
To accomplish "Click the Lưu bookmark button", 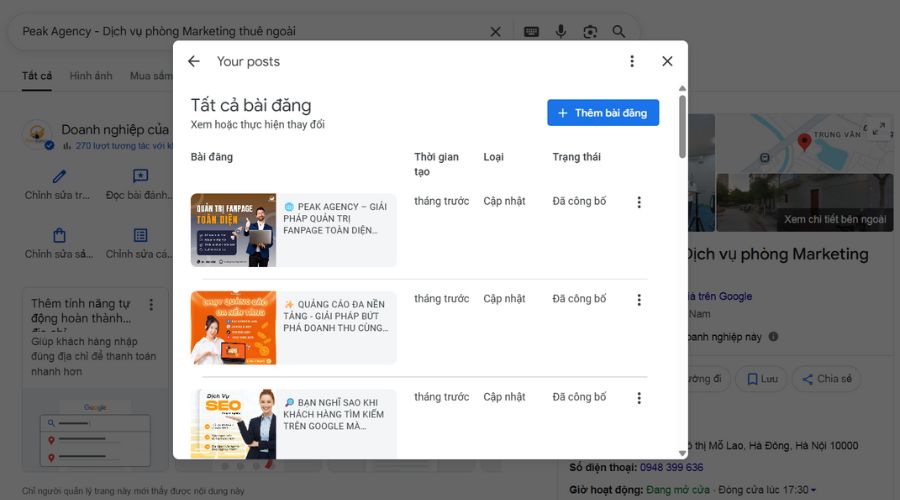I will click(762, 379).
